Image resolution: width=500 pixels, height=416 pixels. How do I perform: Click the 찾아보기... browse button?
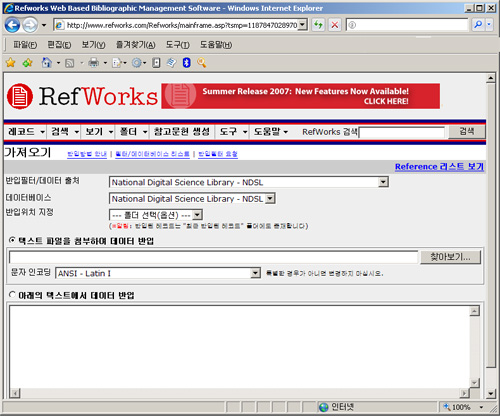[450, 257]
